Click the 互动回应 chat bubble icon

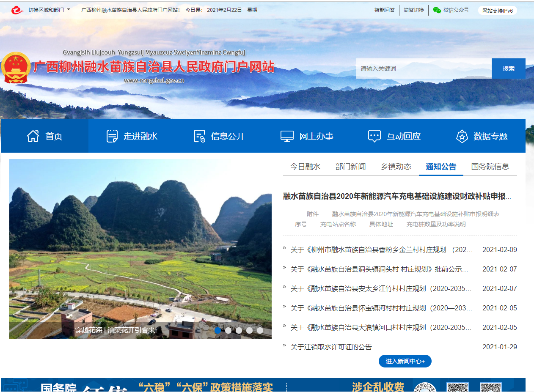click(374, 136)
